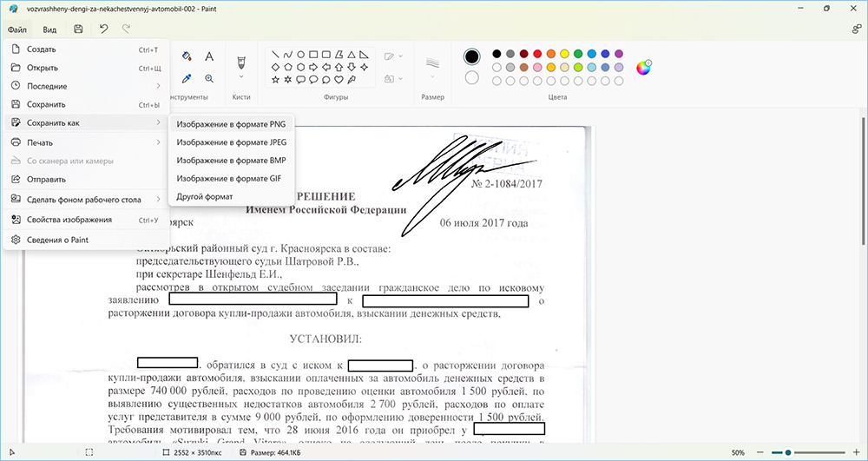Viewport: 868px width, 461px height.
Task: Select the Heart shape
Action: pyautogui.click(x=339, y=80)
